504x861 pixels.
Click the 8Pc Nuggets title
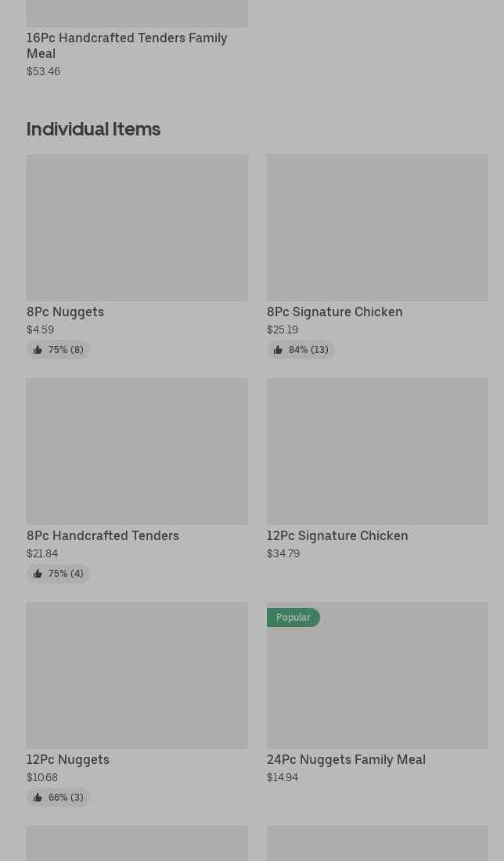click(x=65, y=312)
